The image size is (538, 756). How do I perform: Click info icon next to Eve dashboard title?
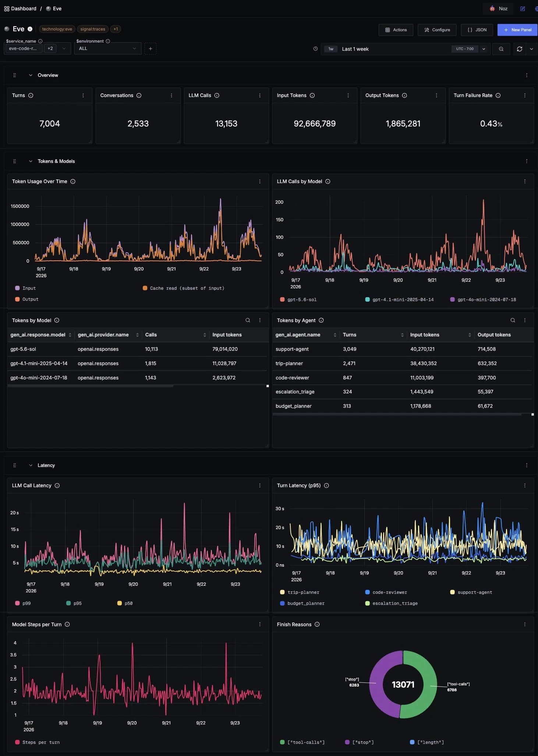(x=30, y=29)
